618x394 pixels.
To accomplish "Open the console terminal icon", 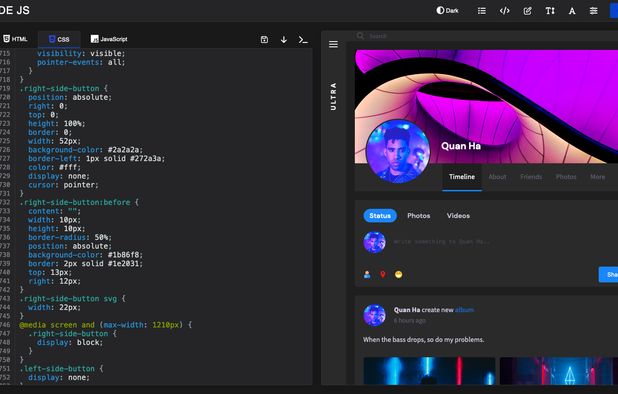I will point(303,39).
